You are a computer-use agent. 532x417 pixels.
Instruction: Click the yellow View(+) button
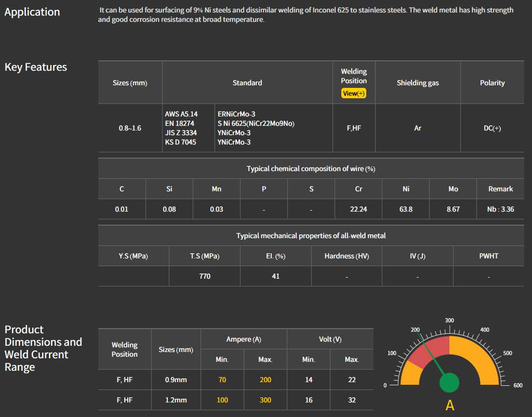point(354,93)
